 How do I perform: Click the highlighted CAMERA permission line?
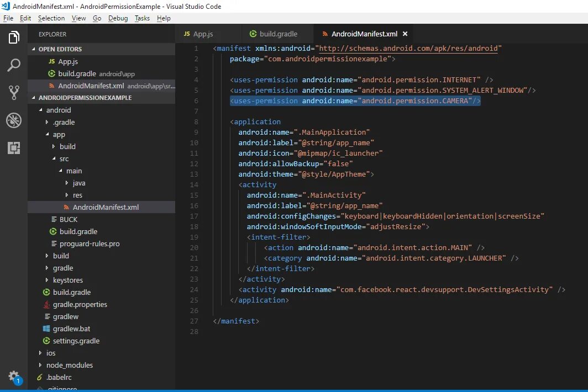tap(355, 101)
